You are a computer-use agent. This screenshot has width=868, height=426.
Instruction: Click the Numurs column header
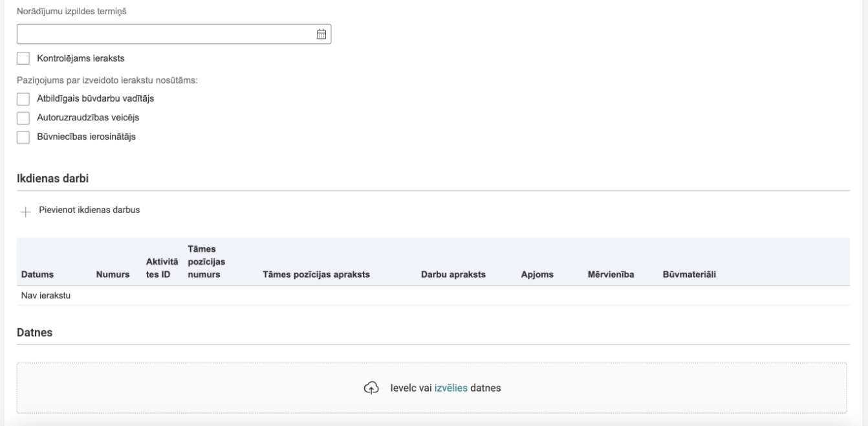(x=113, y=275)
